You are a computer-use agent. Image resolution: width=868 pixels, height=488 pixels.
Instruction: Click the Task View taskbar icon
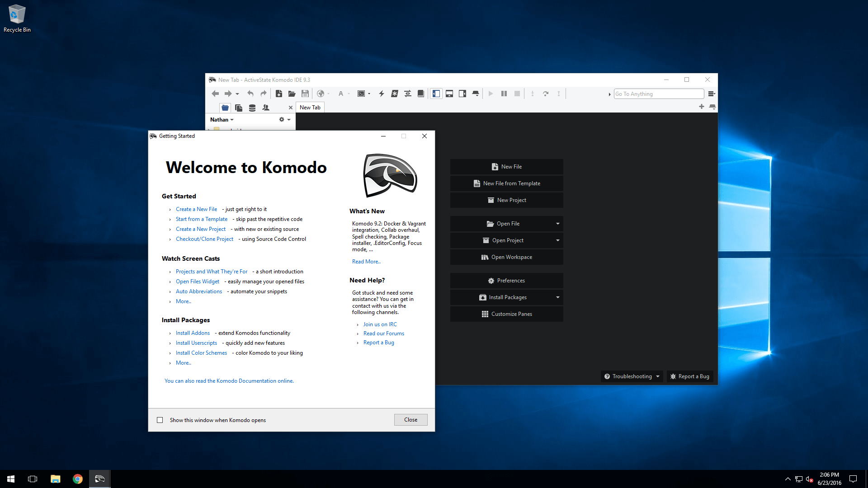[33, 479]
